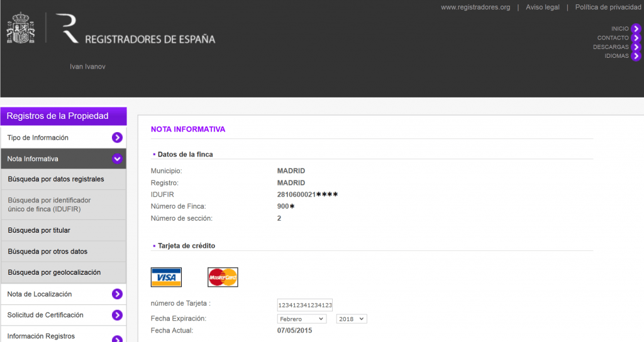Click the arrow icon beside IDIOMAS
Screen dimensions: 644x342
[636, 56]
